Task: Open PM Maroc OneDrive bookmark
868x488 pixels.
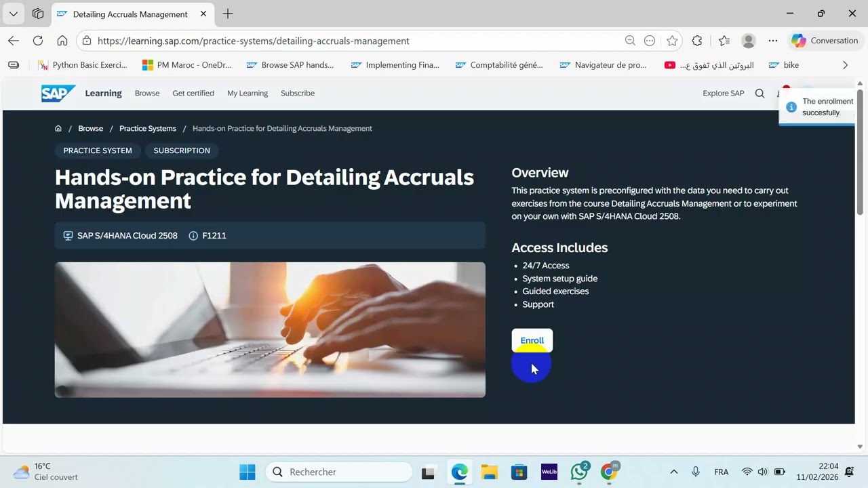Action: (x=187, y=65)
